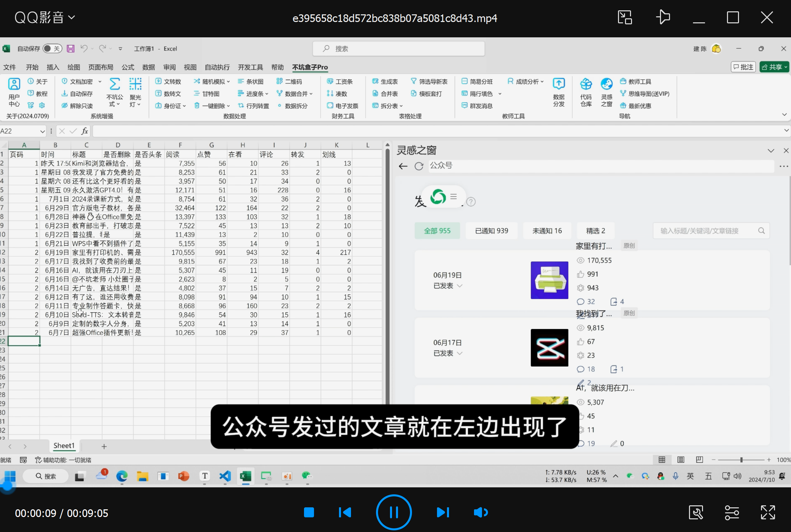
Task: Open the player settings sliders icon
Action: click(x=732, y=512)
